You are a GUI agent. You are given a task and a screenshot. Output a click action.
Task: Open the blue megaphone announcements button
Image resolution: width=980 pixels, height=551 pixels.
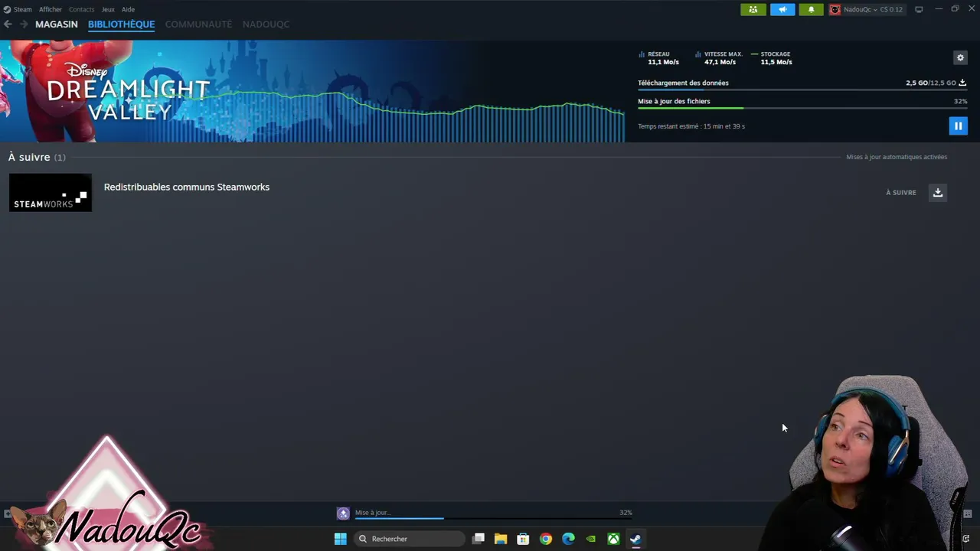(782, 9)
